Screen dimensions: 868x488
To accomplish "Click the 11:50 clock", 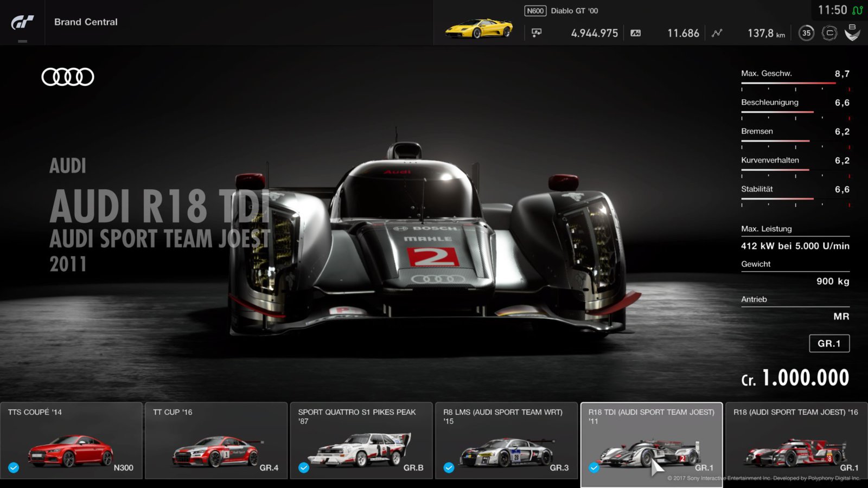I will [x=832, y=10].
